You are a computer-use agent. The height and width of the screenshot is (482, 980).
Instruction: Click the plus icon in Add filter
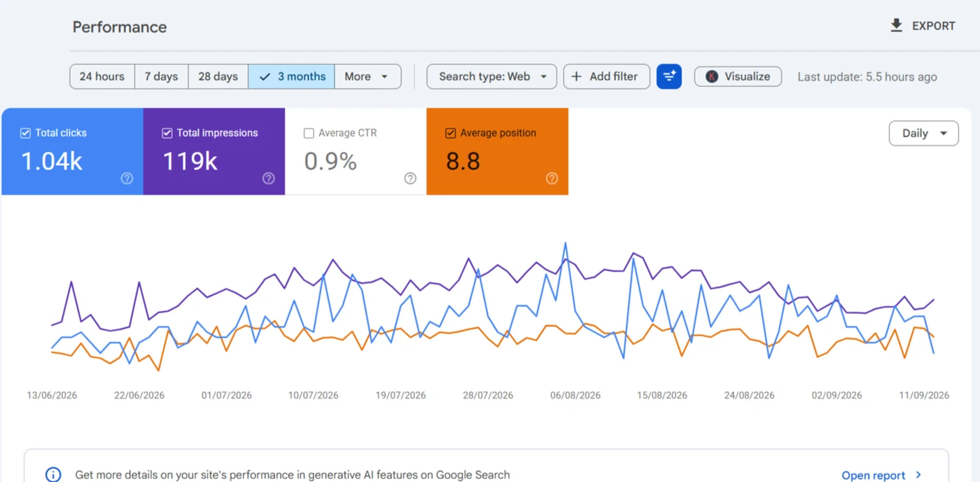(x=577, y=76)
